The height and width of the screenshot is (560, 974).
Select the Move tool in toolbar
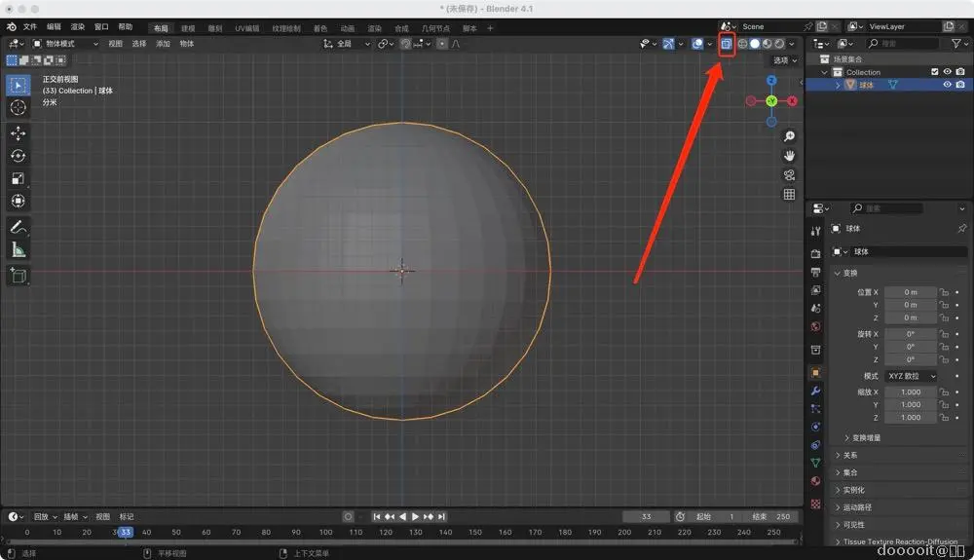click(x=18, y=133)
